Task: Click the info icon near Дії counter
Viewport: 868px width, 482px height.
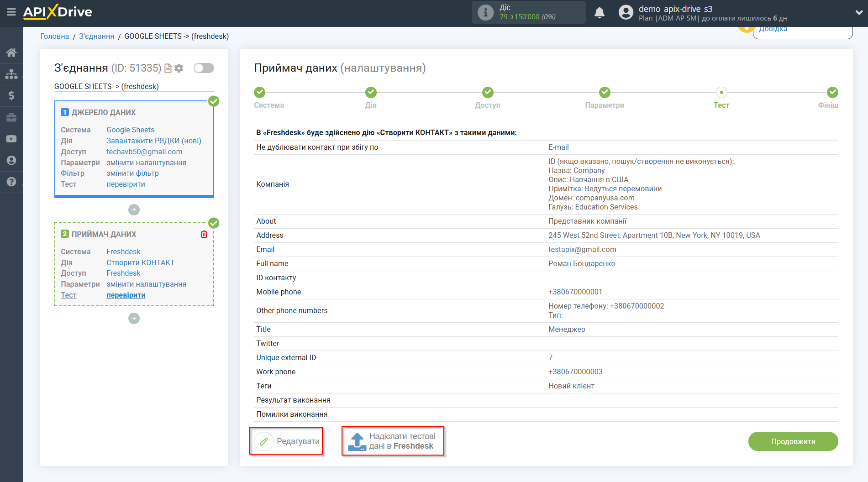Action: [x=485, y=12]
